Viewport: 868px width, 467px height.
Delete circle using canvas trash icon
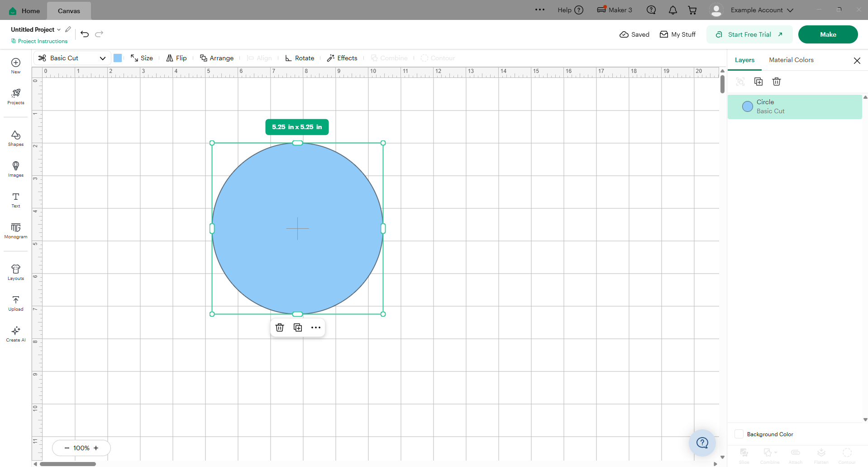tap(280, 327)
